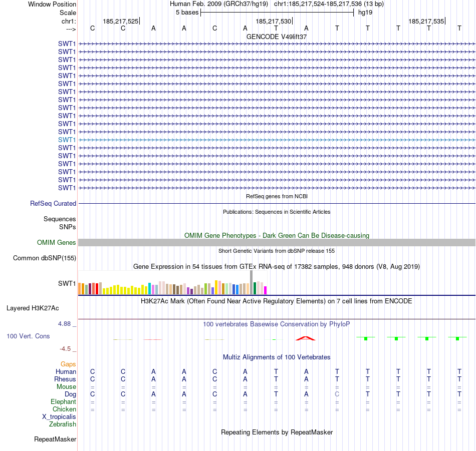Viewport: 476px width, 451px height.
Task: Open the Repeating Elements by RepeatMasker title
Action: [x=277, y=432]
